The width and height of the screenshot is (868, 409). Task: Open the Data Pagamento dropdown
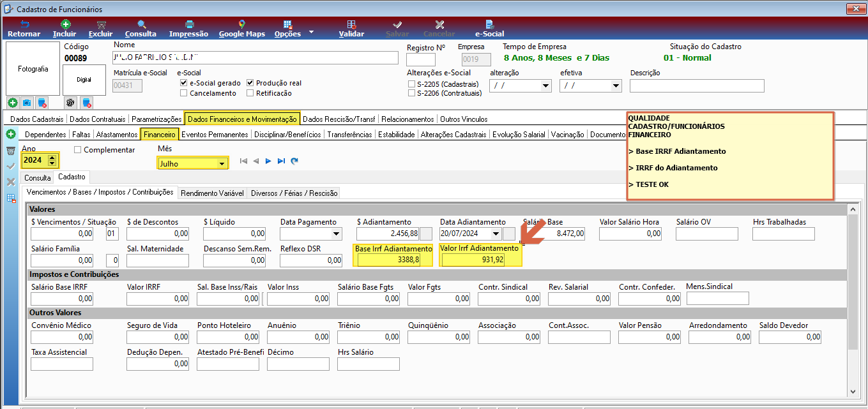337,234
